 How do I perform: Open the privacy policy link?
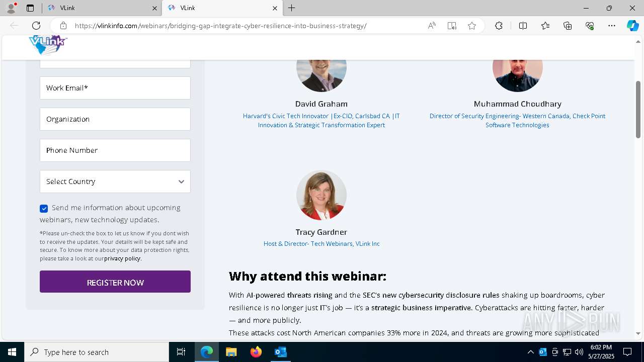click(x=122, y=258)
